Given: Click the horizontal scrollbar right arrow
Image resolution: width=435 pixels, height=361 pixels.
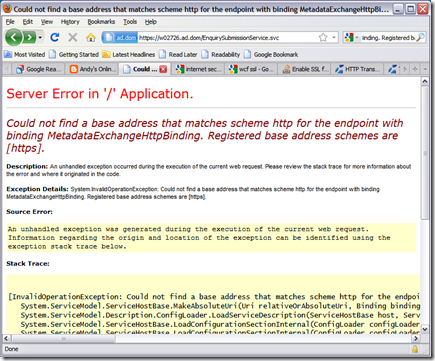Looking at the screenshot, I should pos(416,338).
